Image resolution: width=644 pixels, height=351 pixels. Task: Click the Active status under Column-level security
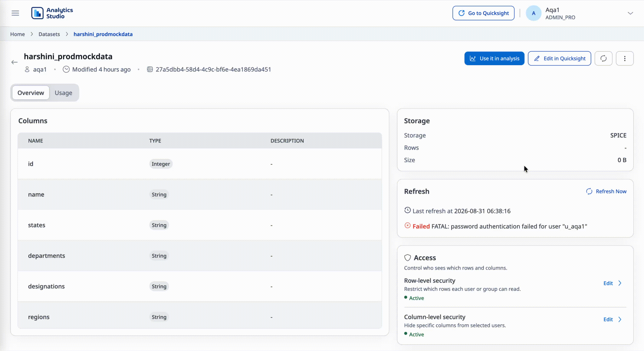click(414, 335)
